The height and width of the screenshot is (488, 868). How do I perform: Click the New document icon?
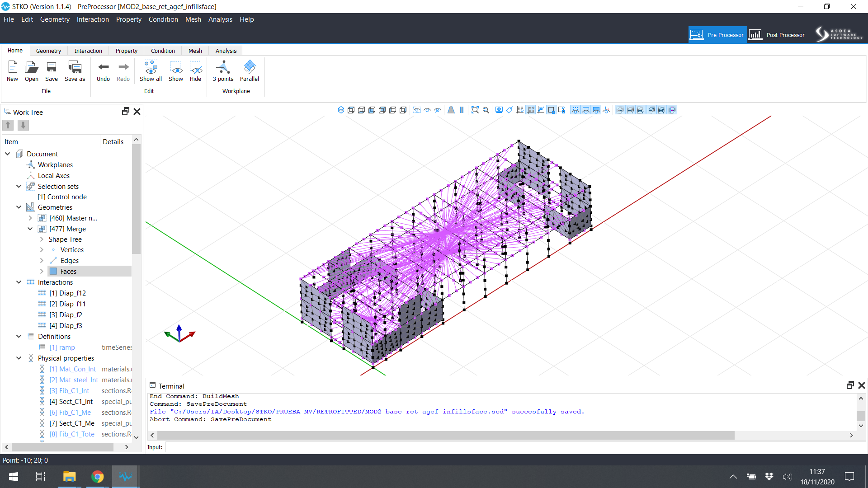click(13, 71)
